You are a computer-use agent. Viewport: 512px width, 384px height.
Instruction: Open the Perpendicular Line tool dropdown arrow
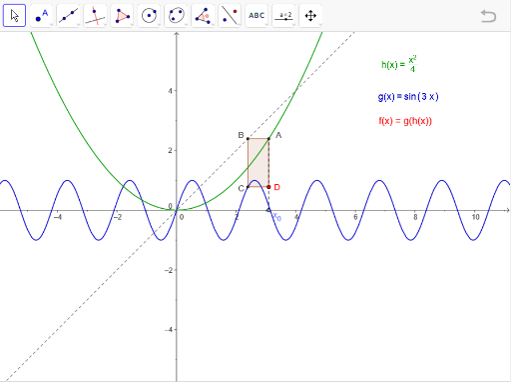(105, 25)
